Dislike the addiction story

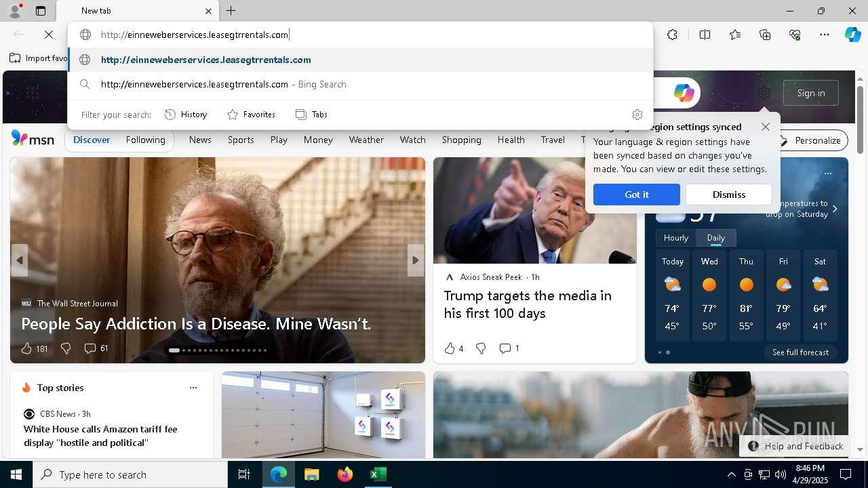[66, 348]
